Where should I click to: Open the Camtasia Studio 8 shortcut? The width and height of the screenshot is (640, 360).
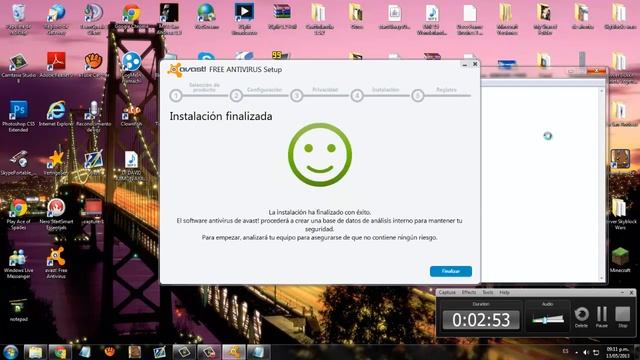click(18, 67)
